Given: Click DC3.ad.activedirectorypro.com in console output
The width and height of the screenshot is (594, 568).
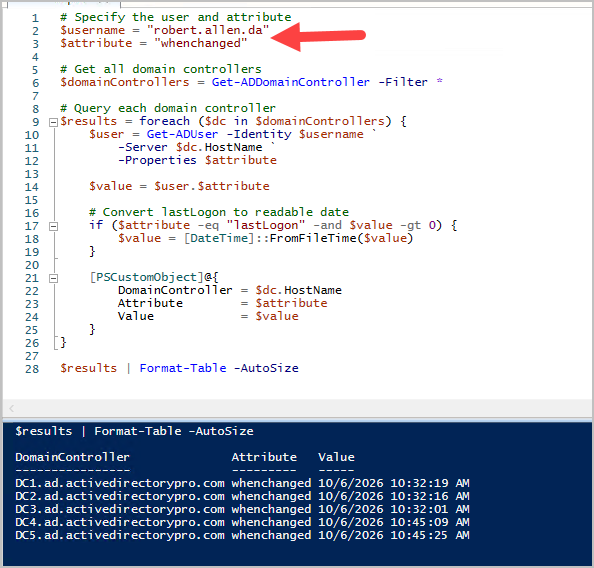Looking at the screenshot, I should pos(120,509).
